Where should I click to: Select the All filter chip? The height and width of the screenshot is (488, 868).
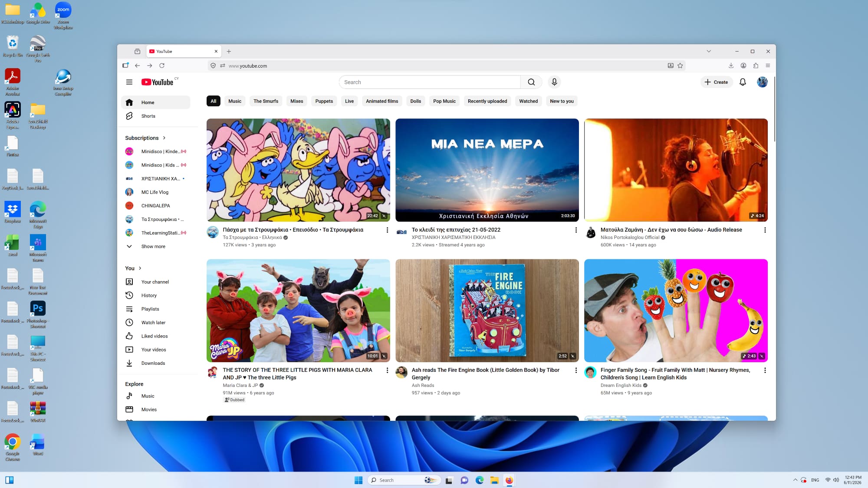tap(213, 101)
